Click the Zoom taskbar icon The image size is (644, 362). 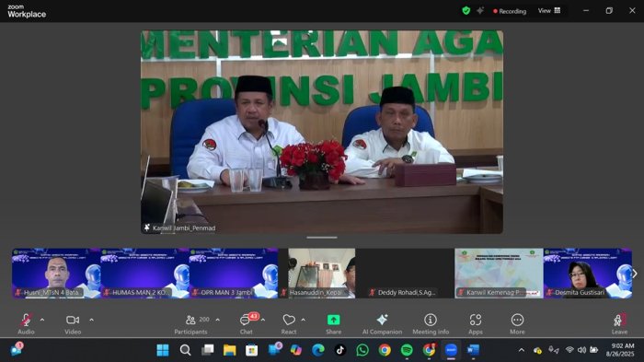(x=451, y=350)
